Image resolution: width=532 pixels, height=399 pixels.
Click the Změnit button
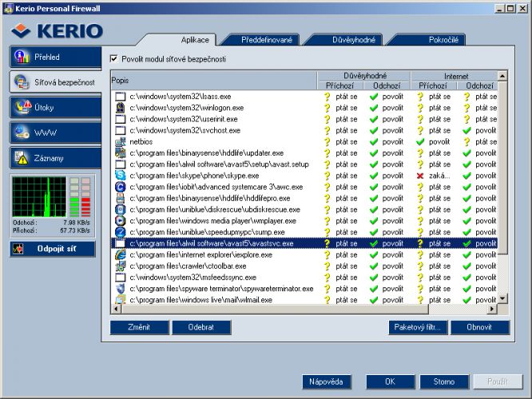point(139,327)
